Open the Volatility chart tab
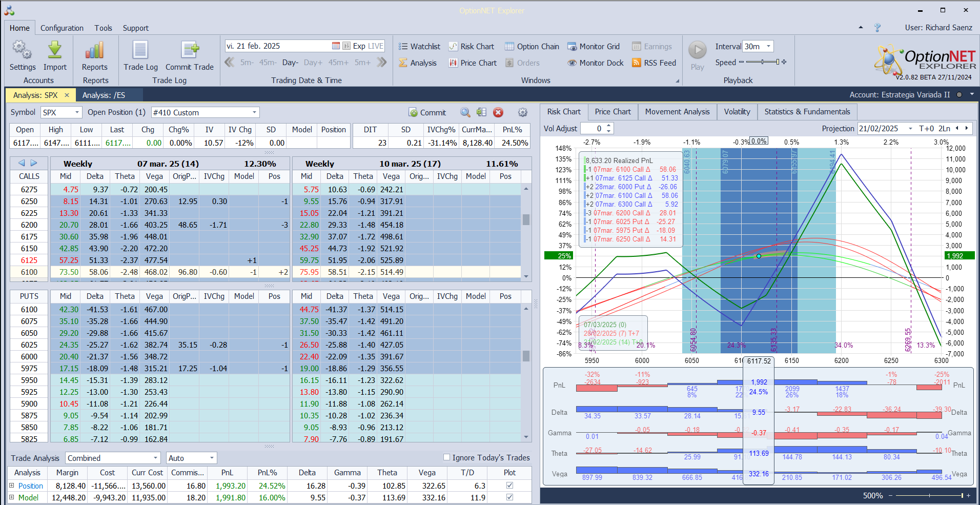Screen dimensions: 980x505 coord(737,112)
